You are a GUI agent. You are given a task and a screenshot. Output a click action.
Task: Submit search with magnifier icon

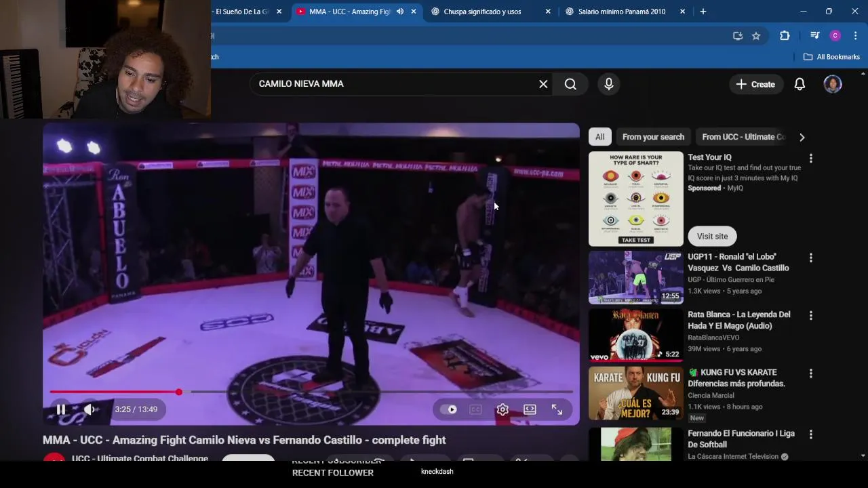tap(570, 84)
